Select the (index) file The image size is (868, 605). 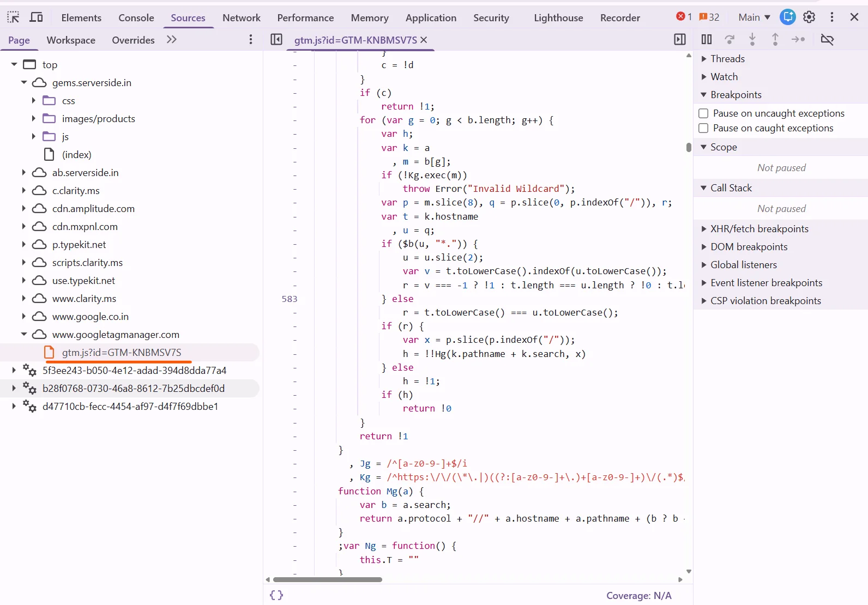[77, 155]
